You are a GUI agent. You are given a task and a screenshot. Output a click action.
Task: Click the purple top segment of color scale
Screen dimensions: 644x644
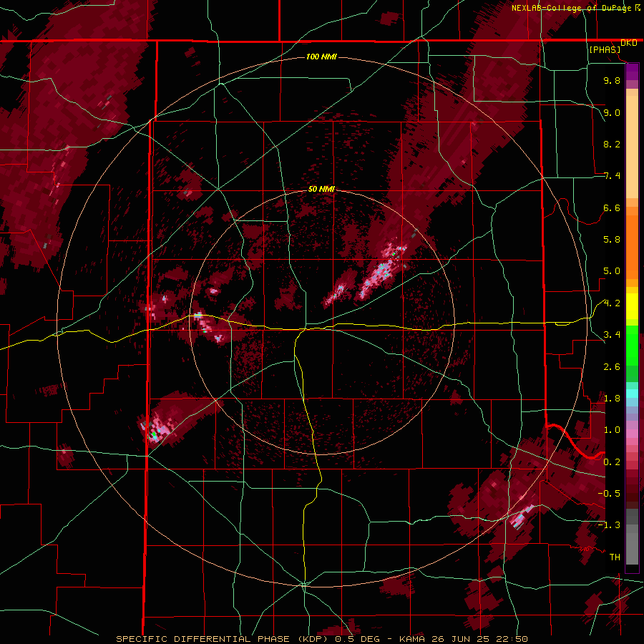632,72
